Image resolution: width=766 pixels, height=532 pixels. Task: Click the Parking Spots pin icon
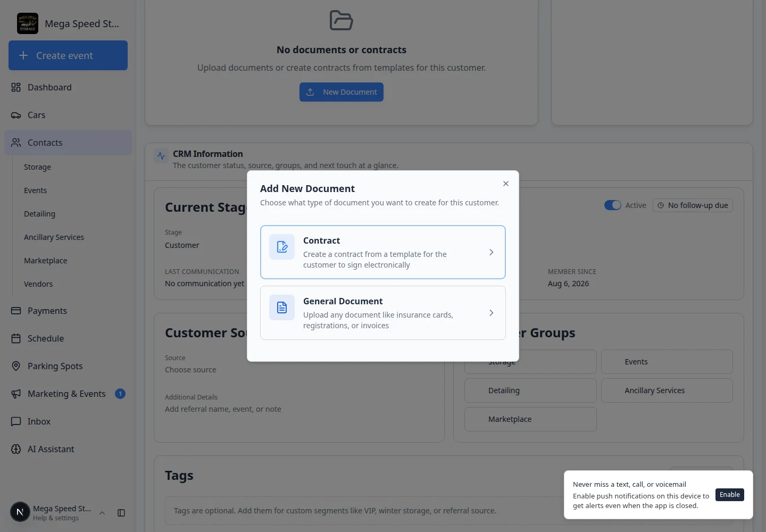pos(16,366)
